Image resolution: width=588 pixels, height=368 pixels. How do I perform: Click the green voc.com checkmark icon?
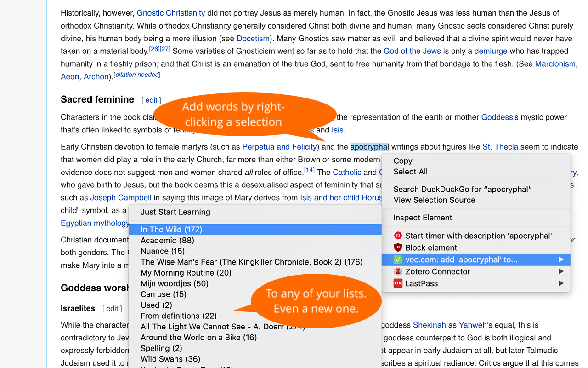tap(398, 260)
